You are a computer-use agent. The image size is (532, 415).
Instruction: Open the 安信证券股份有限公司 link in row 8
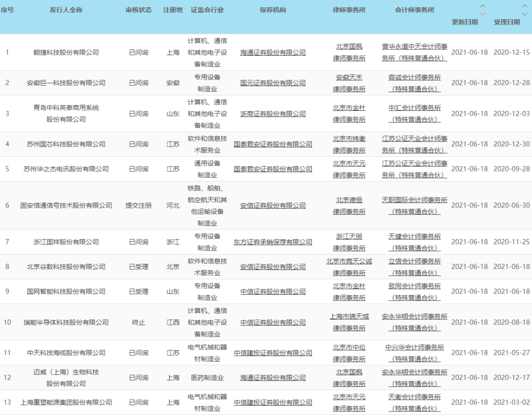pyautogui.click(x=272, y=267)
